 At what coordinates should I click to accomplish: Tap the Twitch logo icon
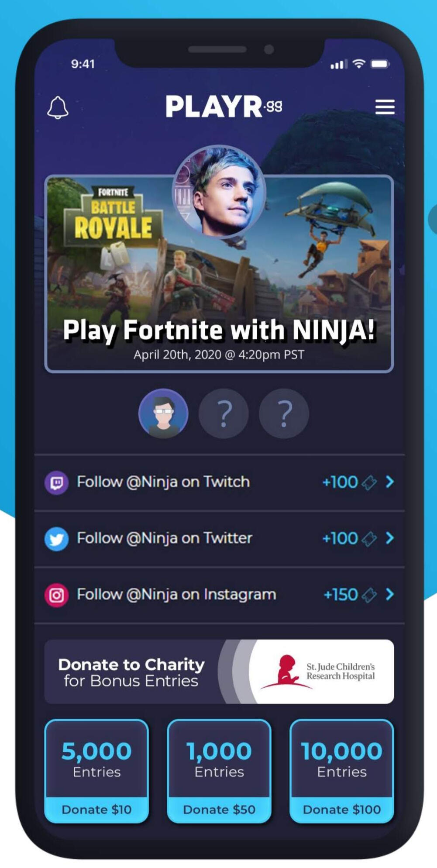(56, 482)
